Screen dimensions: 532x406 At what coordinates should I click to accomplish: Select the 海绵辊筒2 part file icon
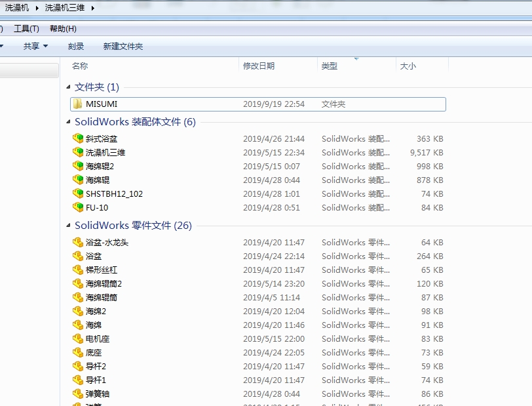(78, 283)
